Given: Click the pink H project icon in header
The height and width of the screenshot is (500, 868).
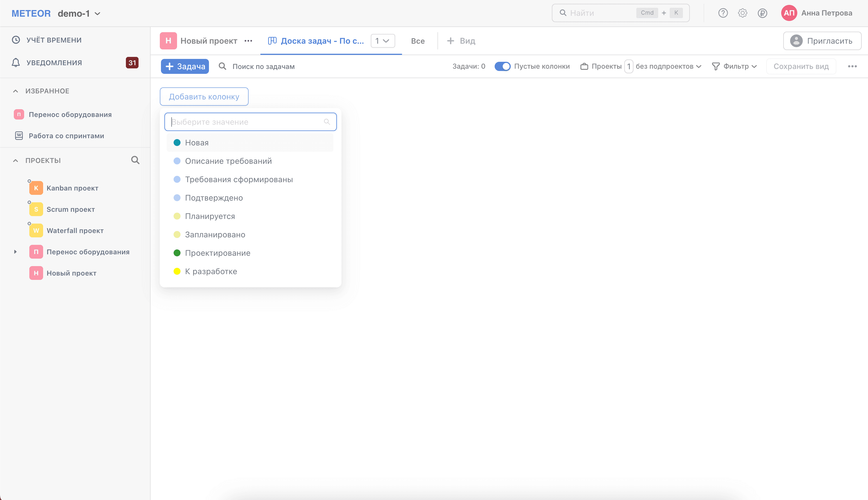Looking at the screenshot, I should pyautogui.click(x=168, y=41).
